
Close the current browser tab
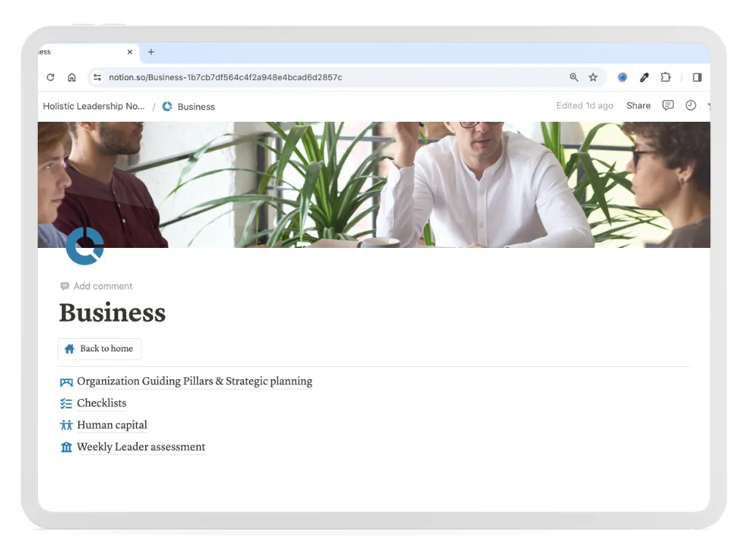tap(130, 52)
